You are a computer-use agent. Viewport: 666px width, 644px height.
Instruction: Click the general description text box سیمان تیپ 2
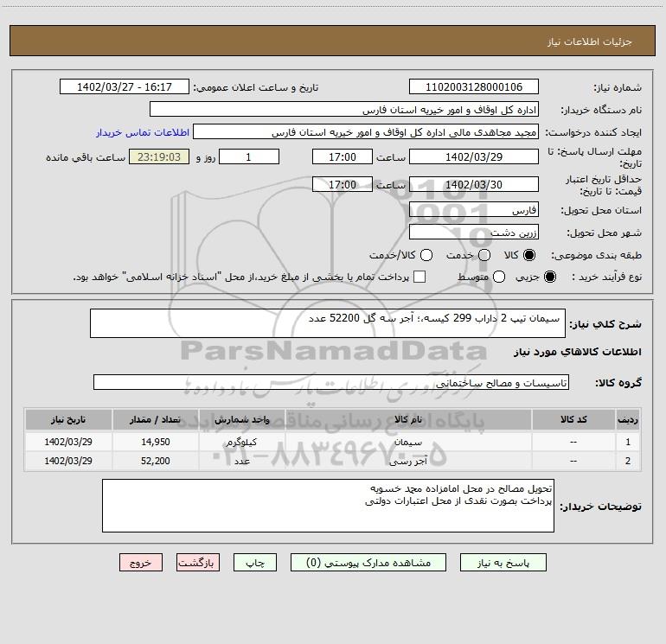pos(328,323)
